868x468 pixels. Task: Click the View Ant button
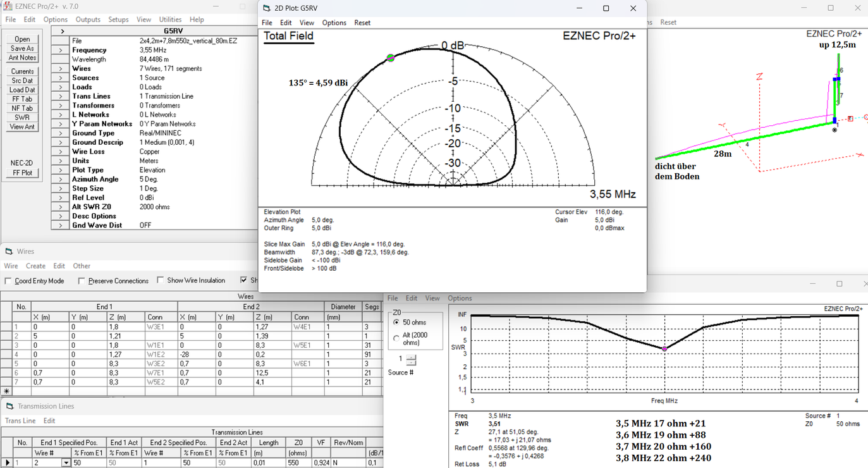[22, 126]
